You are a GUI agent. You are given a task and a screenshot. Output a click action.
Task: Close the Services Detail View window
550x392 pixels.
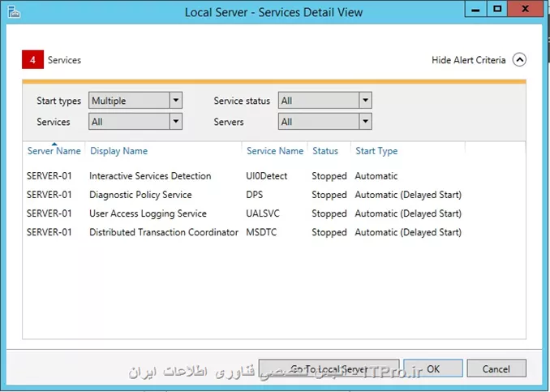tap(525, 9)
